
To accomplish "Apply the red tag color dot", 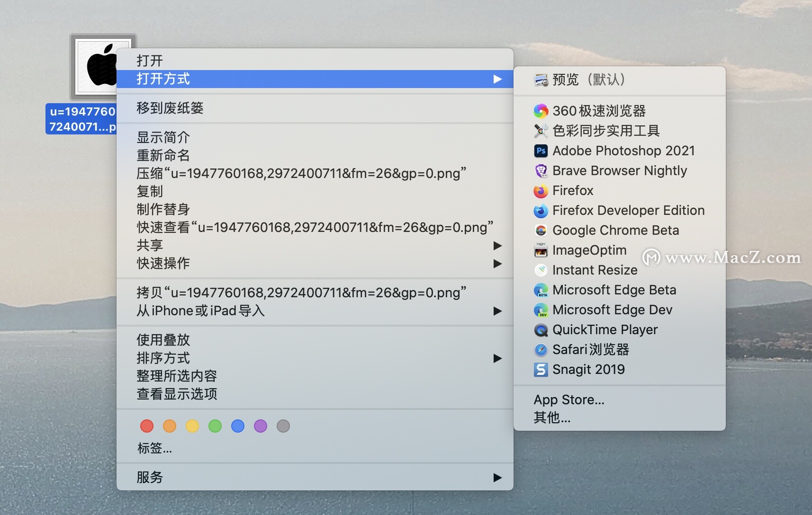I will coord(147,426).
